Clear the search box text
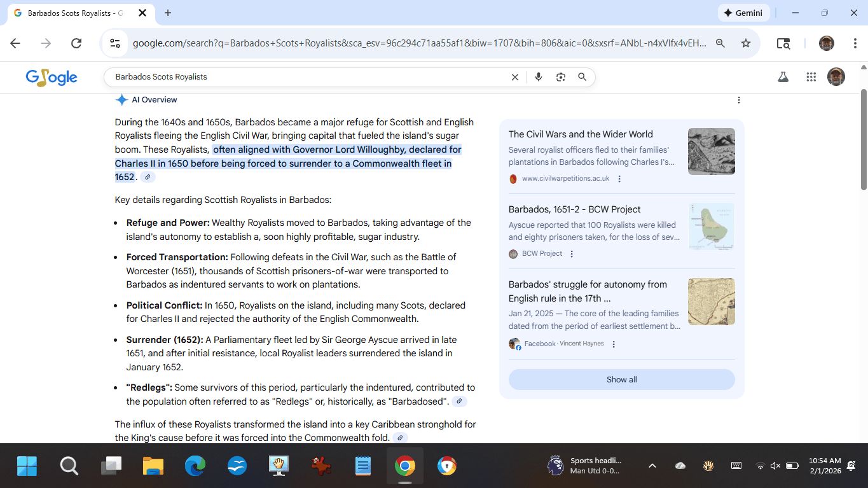This screenshot has width=868, height=488. [515, 77]
